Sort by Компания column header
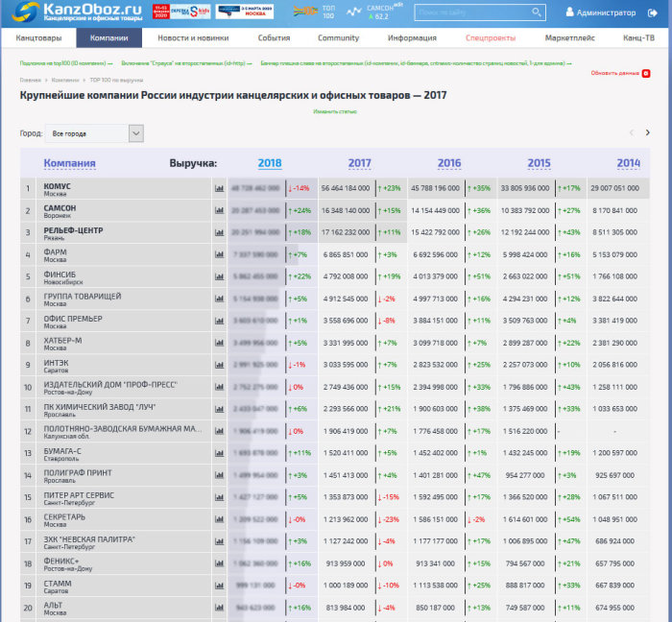 coord(69,163)
